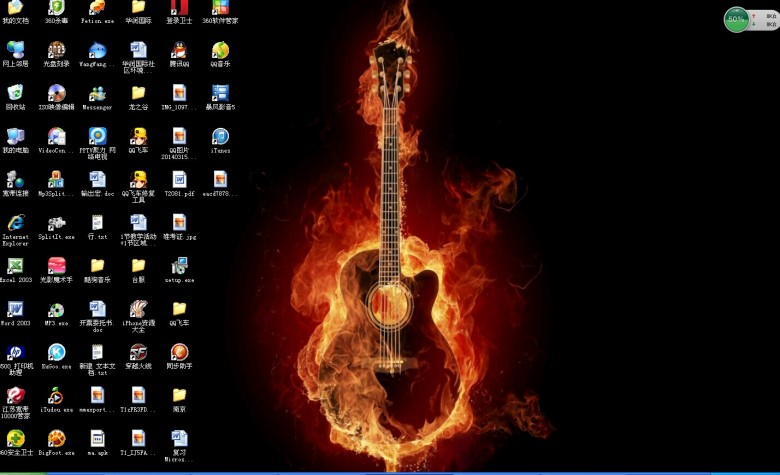Launch Internet Explorer from desktop

pyautogui.click(x=15, y=223)
